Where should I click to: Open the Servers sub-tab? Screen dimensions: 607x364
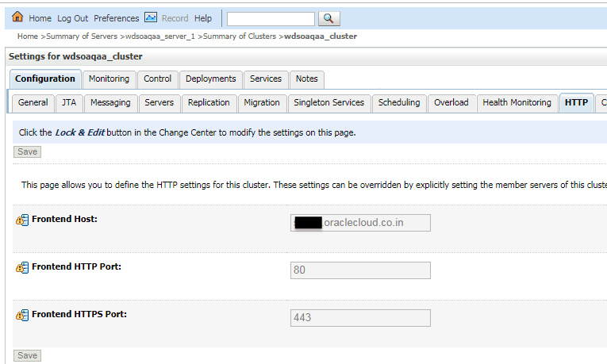coord(159,103)
